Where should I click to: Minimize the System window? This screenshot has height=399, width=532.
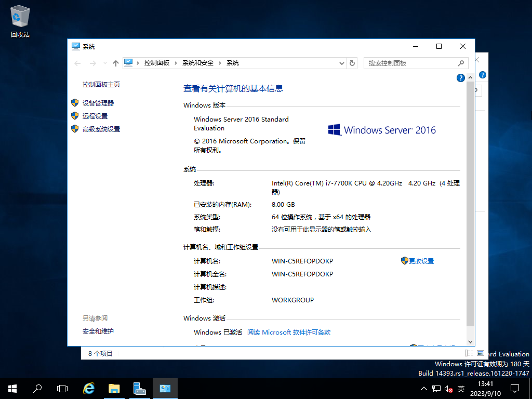pos(416,46)
